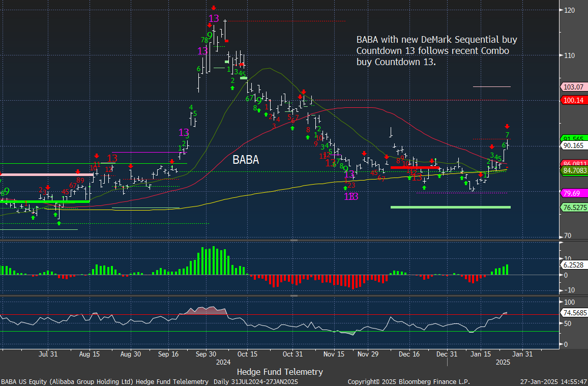Click the light green 76.5275 level tag
The width and height of the screenshot is (588, 386).
(574, 207)
